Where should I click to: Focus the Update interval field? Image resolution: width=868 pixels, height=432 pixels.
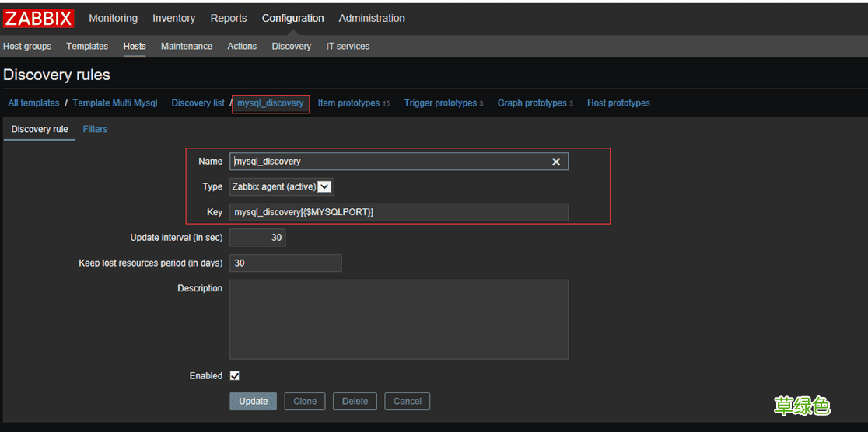click(257, 238)
